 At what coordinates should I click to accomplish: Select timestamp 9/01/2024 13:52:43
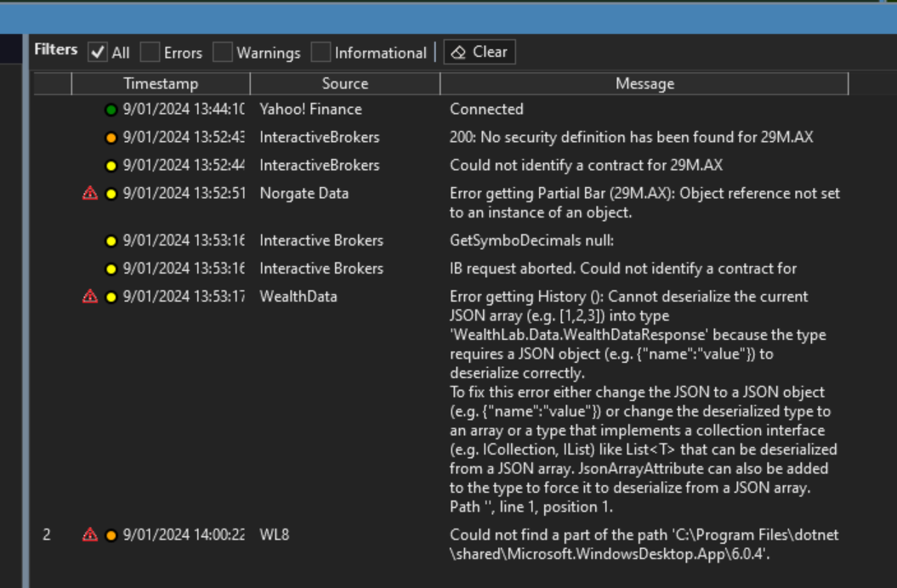184,138
